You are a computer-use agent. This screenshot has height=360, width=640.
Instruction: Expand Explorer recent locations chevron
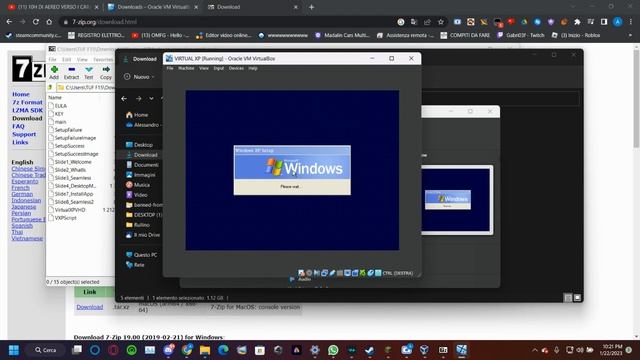coord(151,98)
